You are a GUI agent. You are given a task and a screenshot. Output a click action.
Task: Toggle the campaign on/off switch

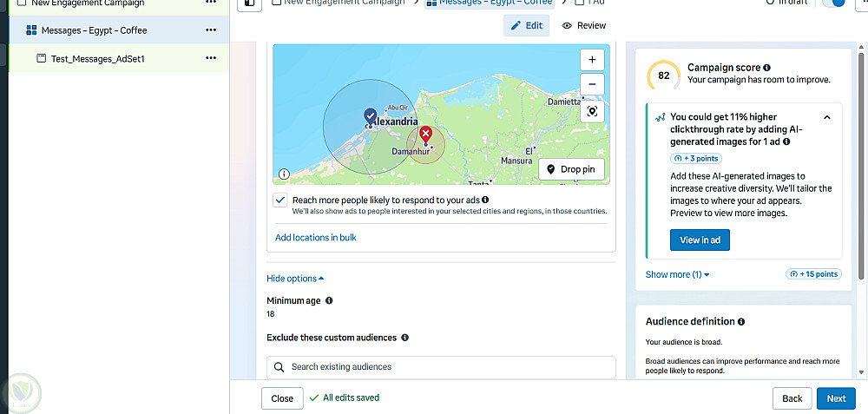click(x=834, y=3)
